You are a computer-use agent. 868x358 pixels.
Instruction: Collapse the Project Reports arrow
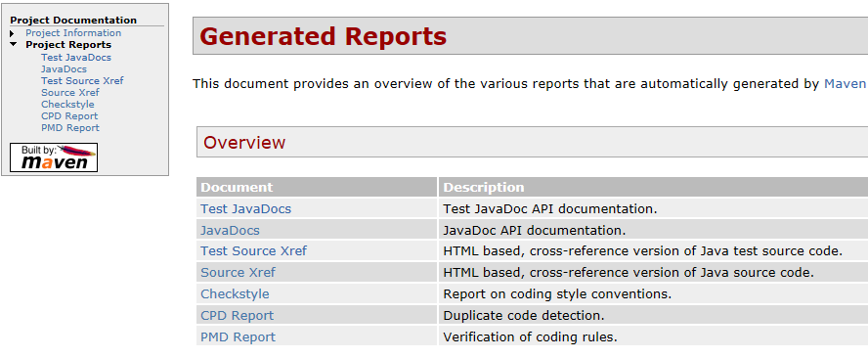14,44
